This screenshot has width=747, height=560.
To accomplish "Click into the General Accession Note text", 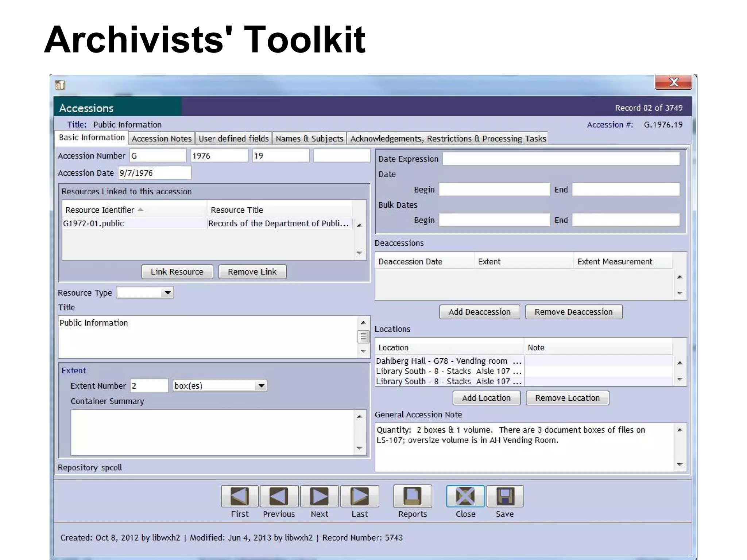I will [x=525, y=447].
